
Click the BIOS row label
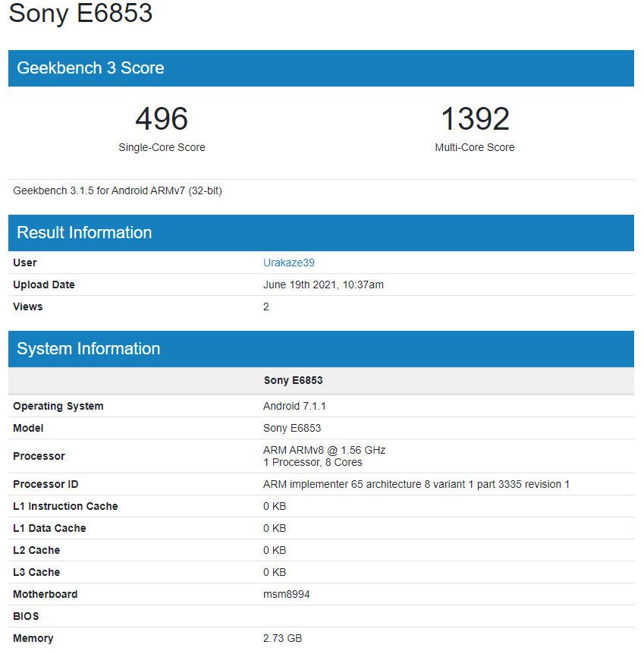pyautogui.click(x=26, y=617)
